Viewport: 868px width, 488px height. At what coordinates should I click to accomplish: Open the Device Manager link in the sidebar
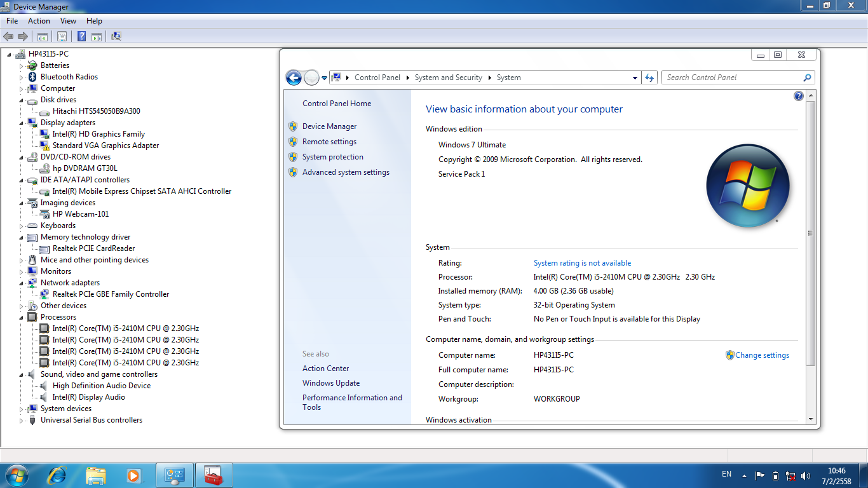[330, 126]
